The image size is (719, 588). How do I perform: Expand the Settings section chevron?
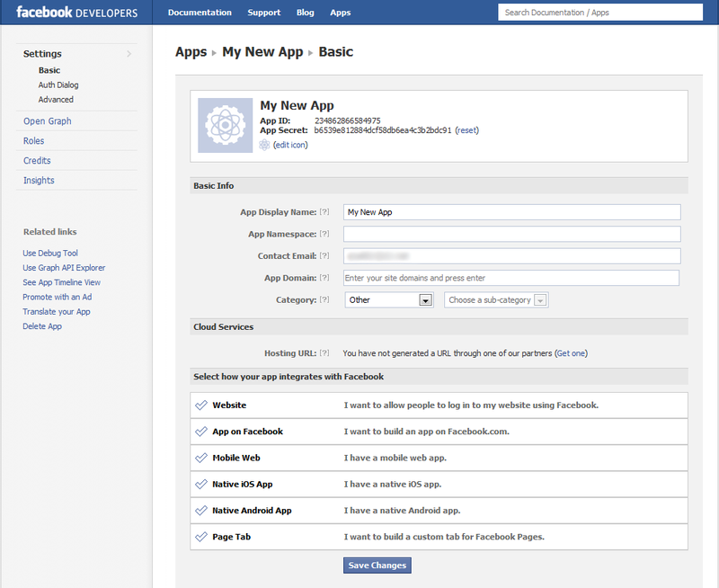pos(128,53)
